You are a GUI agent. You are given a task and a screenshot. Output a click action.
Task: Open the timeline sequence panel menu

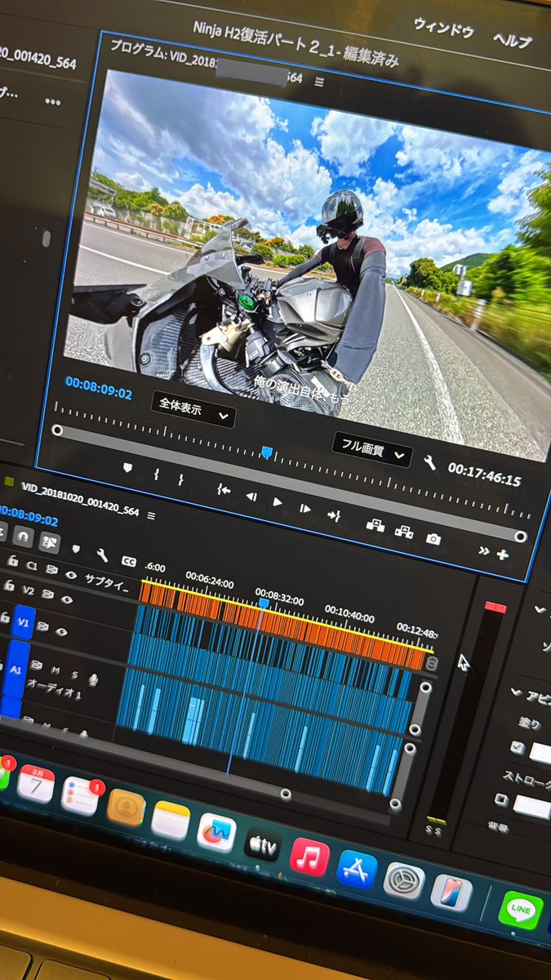[x=151, y=515]
